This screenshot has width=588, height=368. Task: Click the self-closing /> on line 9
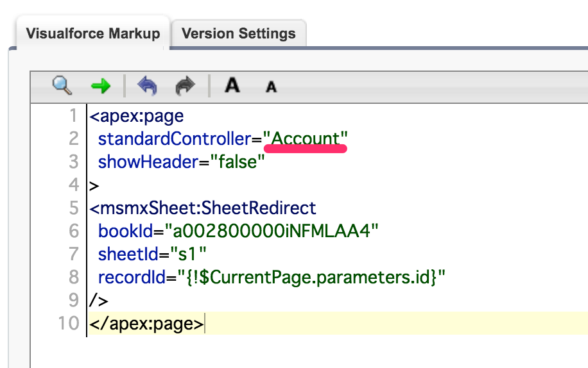click(x=99, y=300)
